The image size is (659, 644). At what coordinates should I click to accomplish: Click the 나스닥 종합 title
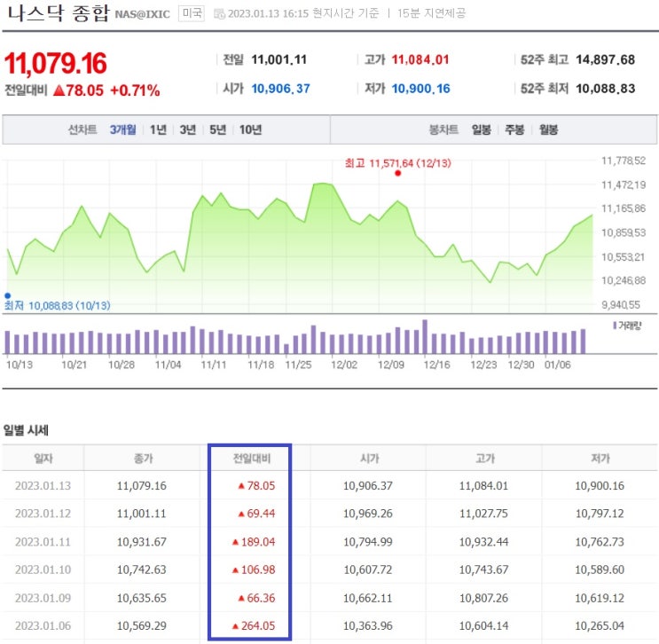(59, 13)
